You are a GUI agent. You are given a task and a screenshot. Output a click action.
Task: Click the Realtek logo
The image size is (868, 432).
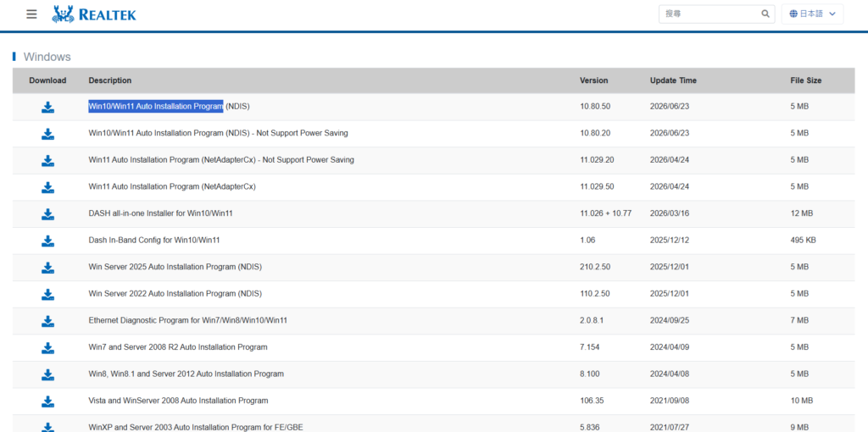(x=94, y=14)
